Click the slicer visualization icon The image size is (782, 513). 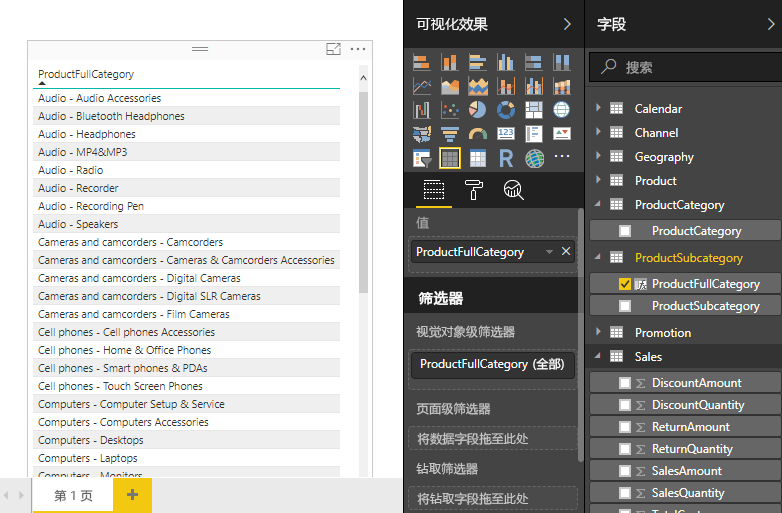tap(422, 158)
